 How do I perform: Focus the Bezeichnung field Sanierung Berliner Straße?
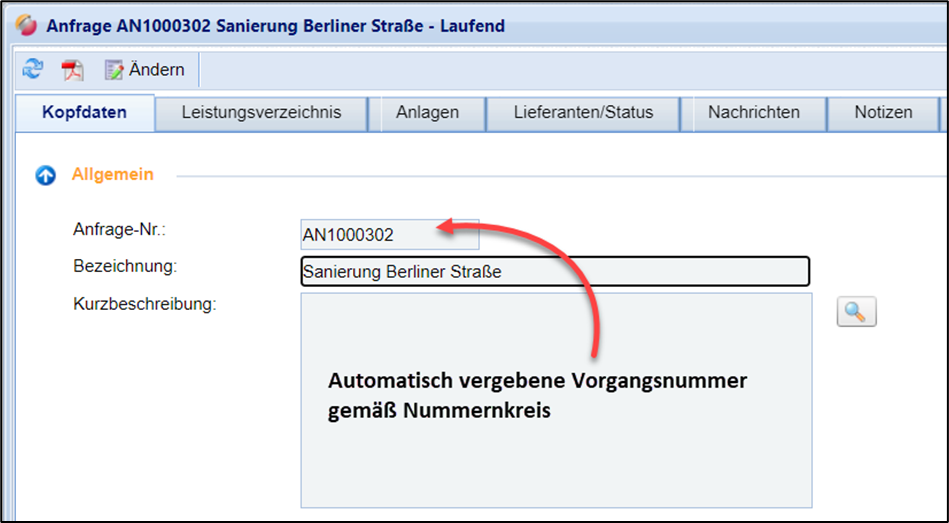[x=554, y=272]
